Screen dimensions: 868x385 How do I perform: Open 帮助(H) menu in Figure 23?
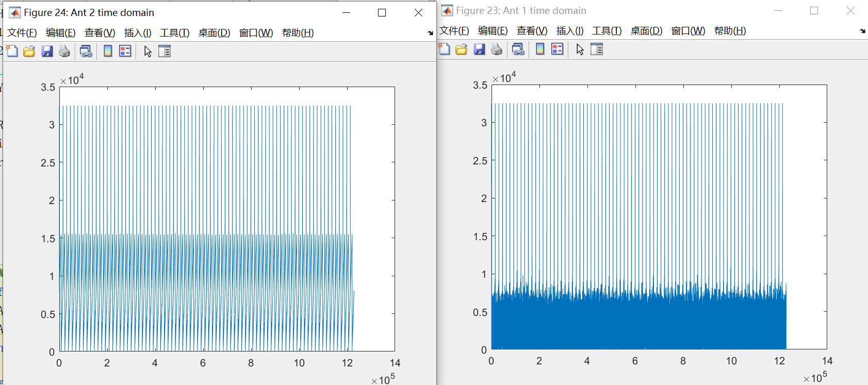pos(730,31)
